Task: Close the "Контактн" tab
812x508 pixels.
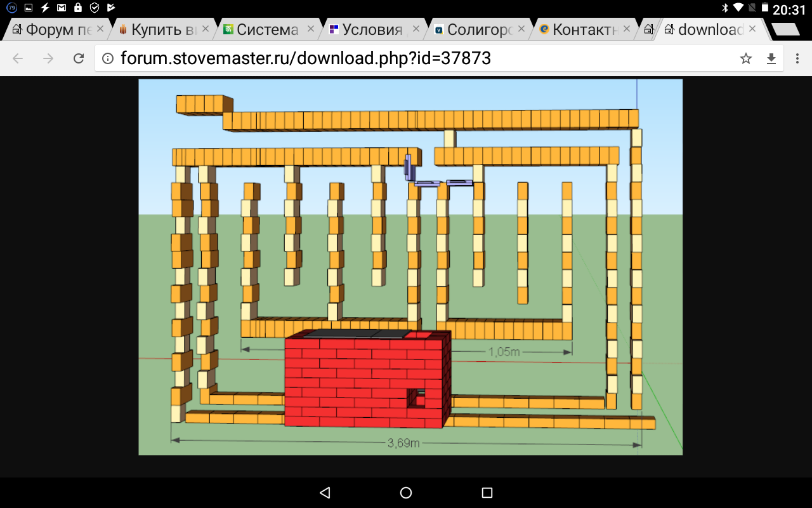Action: point(626,29)
